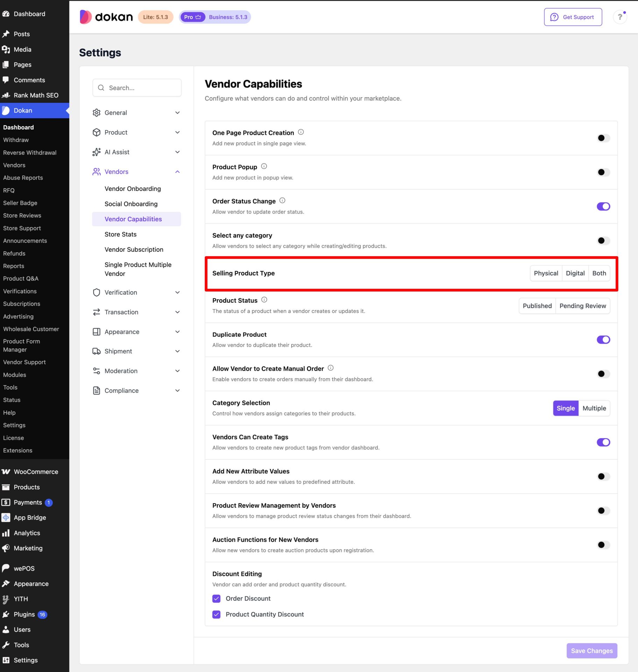Open Store Stats settings page
The image size is (638, 672).
(x=120, y=234)
